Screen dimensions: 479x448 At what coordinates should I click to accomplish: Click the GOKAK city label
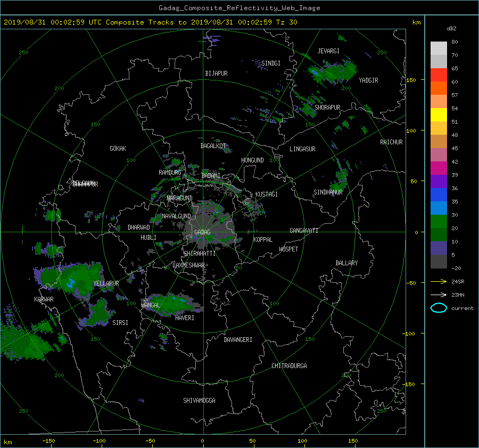(x=118, y=149)
